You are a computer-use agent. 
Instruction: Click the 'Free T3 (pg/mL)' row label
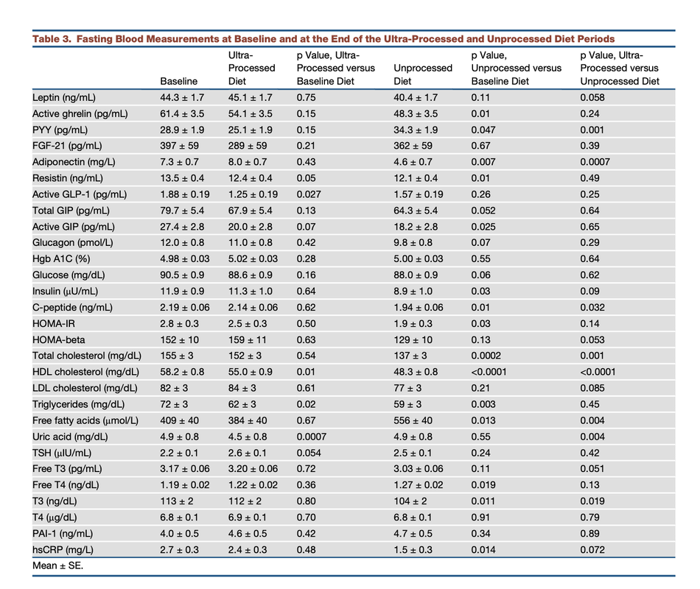click(x=67, y=469)
